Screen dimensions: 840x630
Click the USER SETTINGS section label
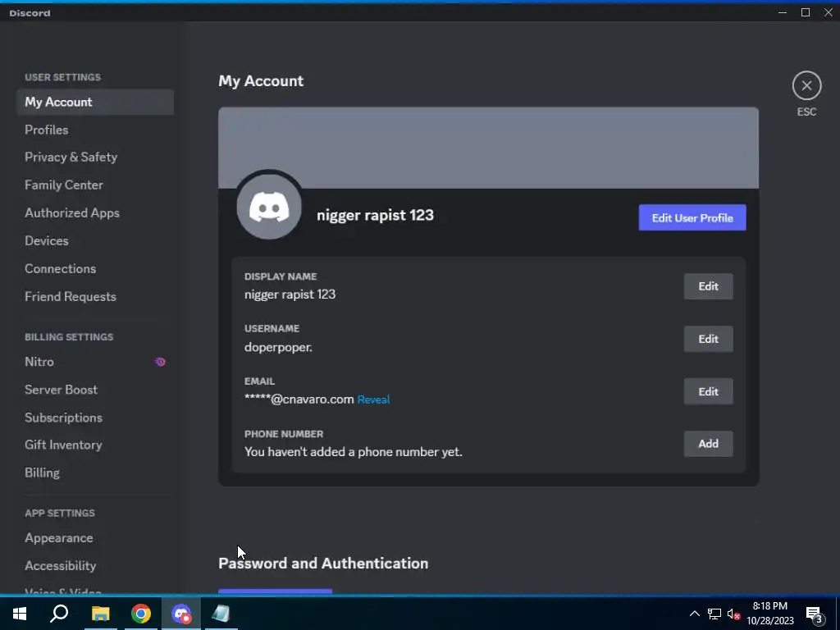pyautogui.click(x=62, y=77)
